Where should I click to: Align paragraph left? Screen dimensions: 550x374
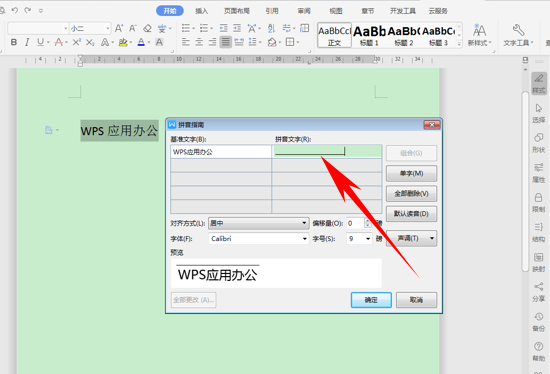point(186,42)
